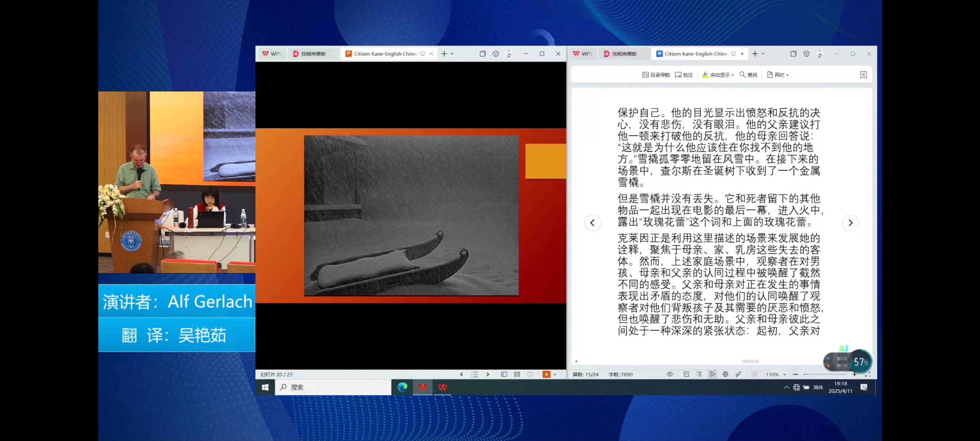980x441 pixels.
Task: Open 两栏 column layout dropdown
Action: 778,75
